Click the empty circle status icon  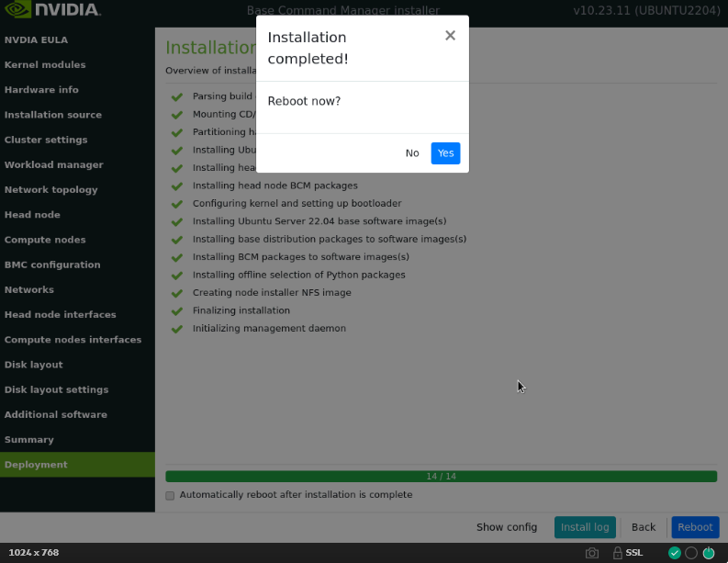click(x=691, y=553)
